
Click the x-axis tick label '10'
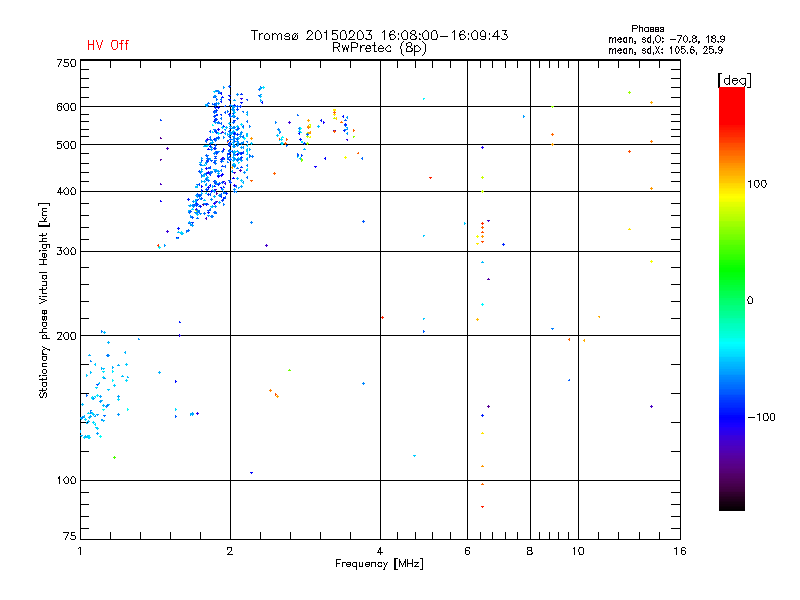click(x=578, y=551)
